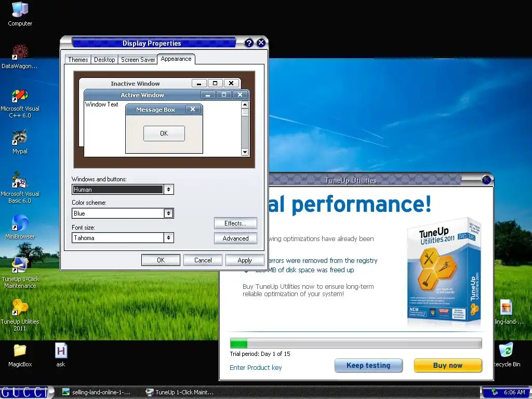Switch to the Desktop tab
The width and height of the screenshot is (532, 399).
pos(104,60)
